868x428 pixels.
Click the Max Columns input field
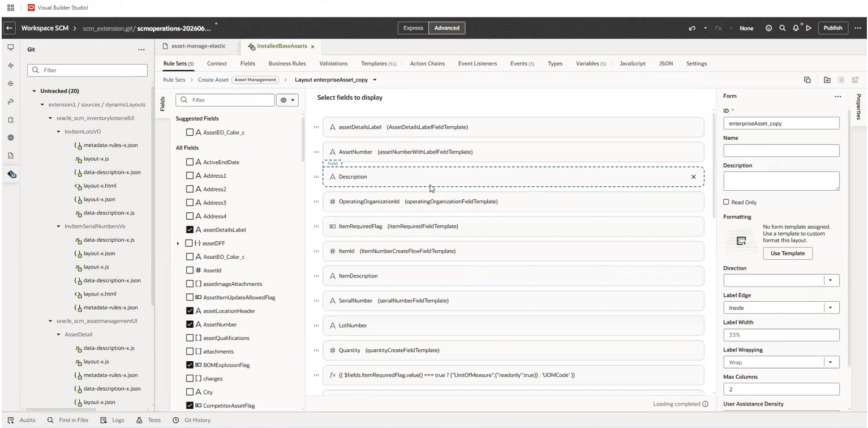coord(781,389)
